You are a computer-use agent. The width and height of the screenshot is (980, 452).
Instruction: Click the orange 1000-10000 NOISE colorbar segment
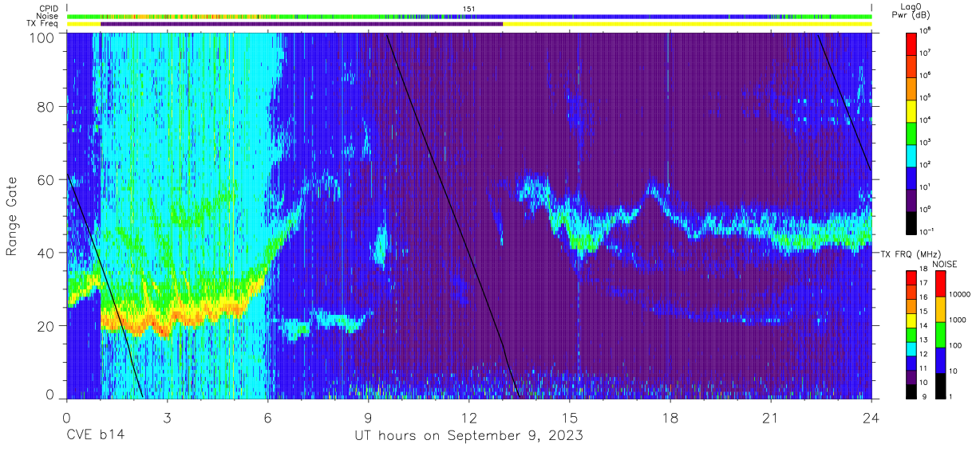[x=940, y=309]
